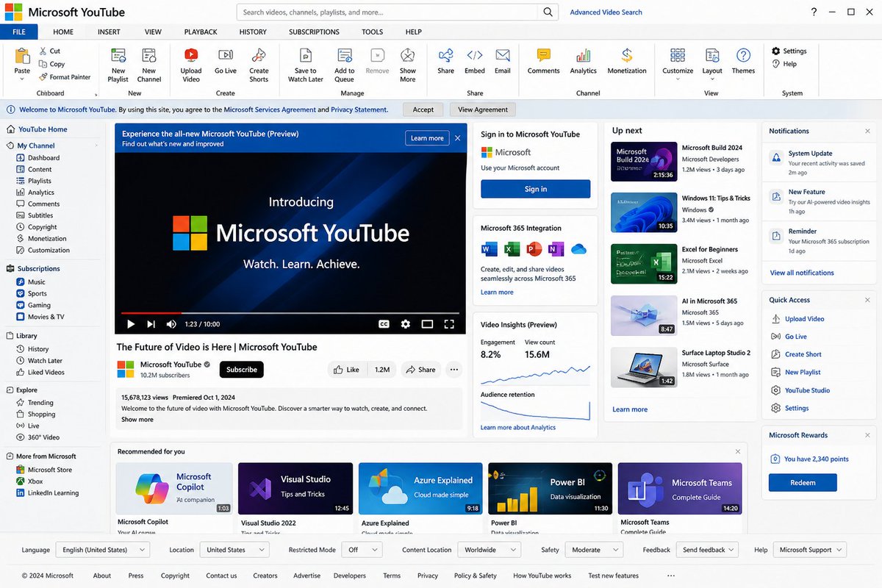Open video player settings gear
Screen dimensions: 882x588
tap(405, 324)
